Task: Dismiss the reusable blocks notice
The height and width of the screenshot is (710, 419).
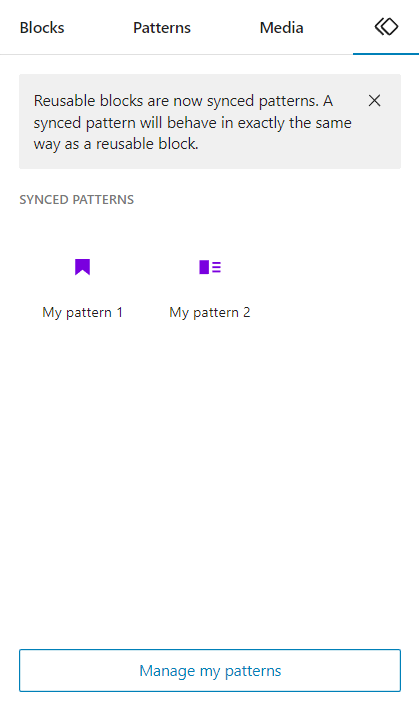Action: pyautogui.click(x=374, y=101)
